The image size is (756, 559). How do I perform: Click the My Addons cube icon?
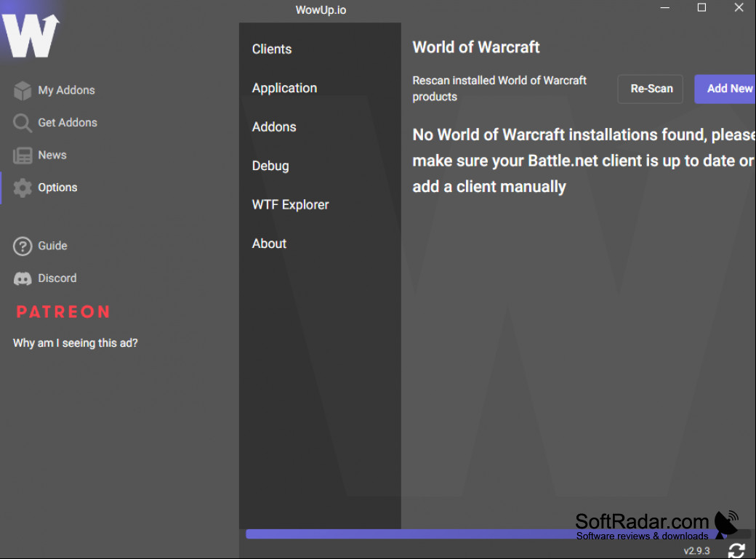click(23, 90)
